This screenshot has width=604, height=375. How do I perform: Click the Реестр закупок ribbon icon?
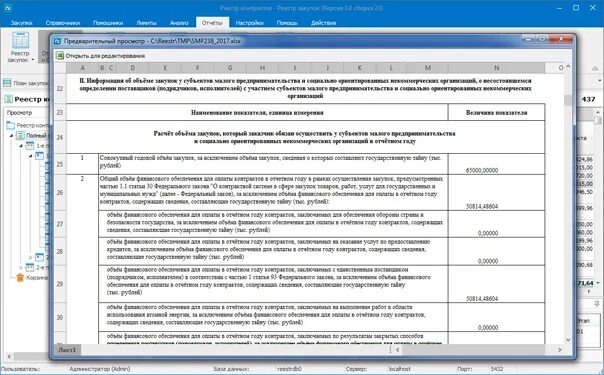pos(20,41)
